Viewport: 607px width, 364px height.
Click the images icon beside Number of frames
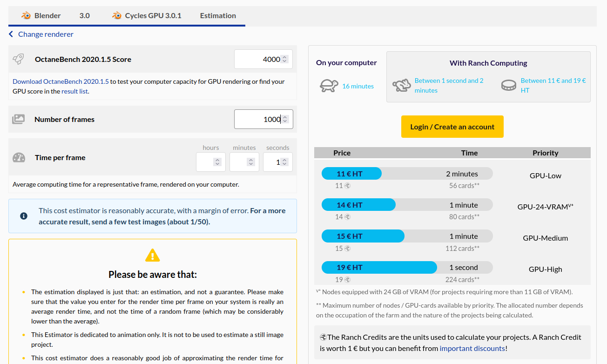pyautogui.click(x=18, y=119)
